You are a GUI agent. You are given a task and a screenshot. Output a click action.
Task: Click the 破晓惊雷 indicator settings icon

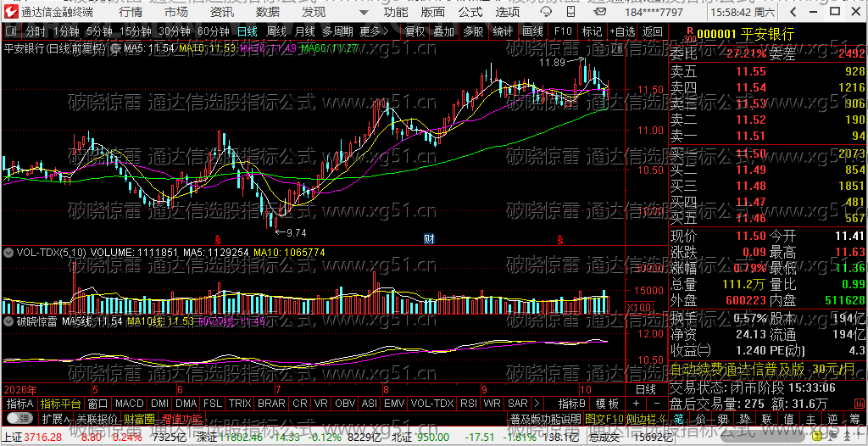8,321
